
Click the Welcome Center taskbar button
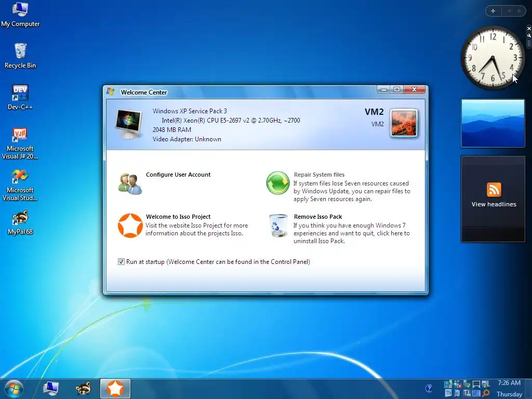[115, 389]
